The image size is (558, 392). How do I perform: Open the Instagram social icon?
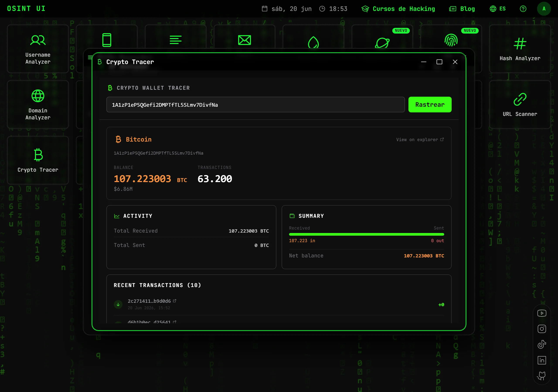(542, 329)
